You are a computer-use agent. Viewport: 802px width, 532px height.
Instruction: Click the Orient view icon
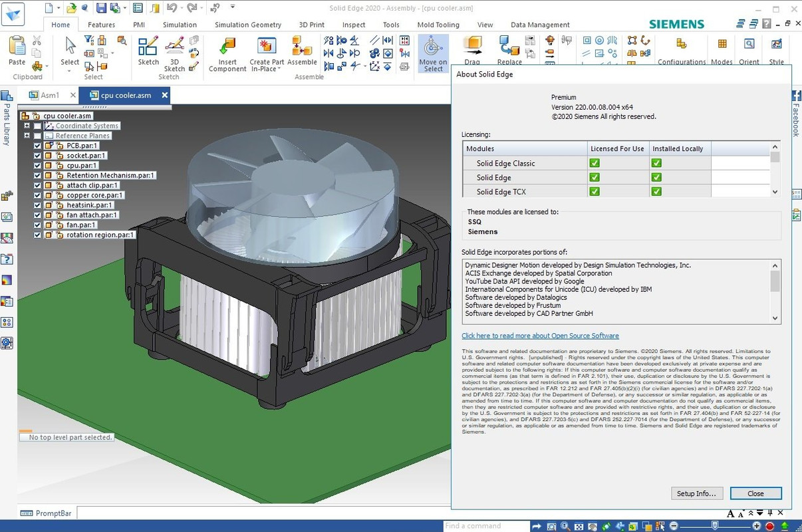pyautogui.click(x=749, y=44)
